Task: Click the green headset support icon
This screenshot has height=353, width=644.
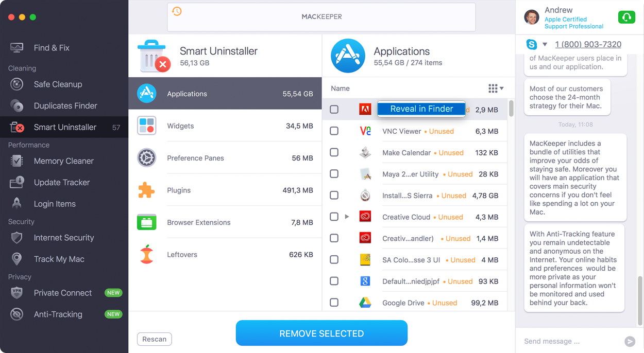Action: pyautogui.click(x=626, y=17)
